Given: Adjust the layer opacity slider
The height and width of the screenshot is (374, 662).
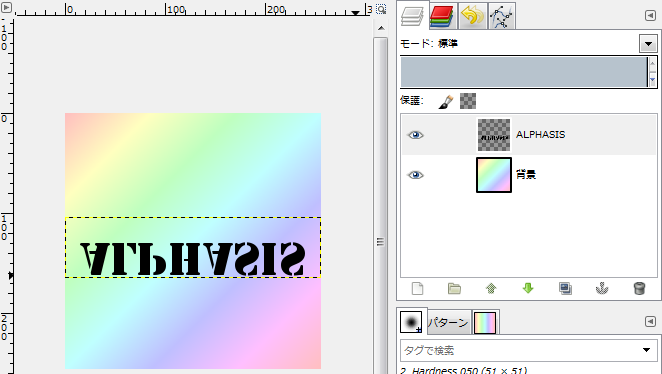Looking at the screenshot, I should 524,72.
